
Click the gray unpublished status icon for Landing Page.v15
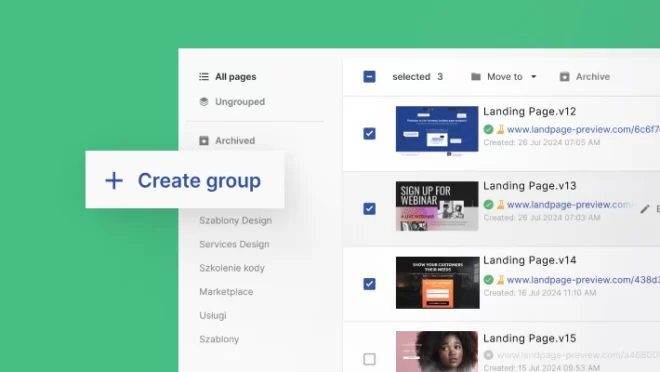[x=488, y=355]
